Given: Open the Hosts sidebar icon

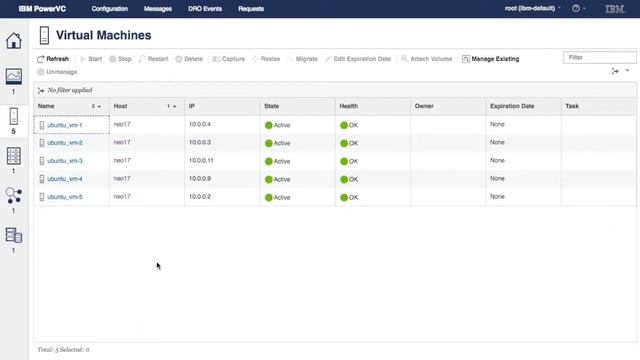Looking at the screenshot, I should 13,156.
